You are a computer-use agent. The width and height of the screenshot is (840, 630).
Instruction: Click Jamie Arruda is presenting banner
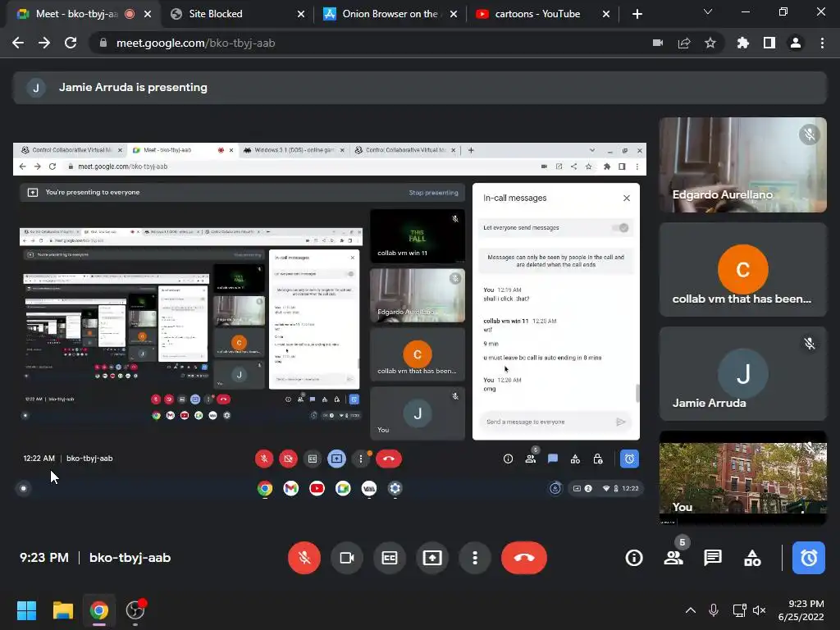pos(420,87)
